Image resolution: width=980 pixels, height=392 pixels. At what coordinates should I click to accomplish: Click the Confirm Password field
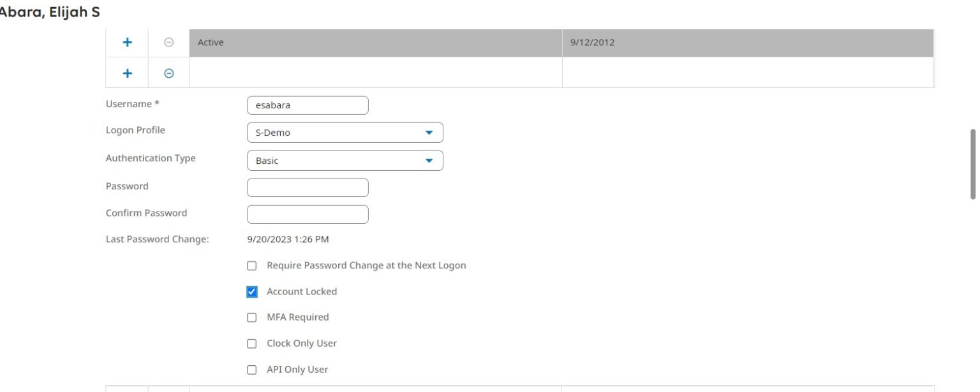308,214
